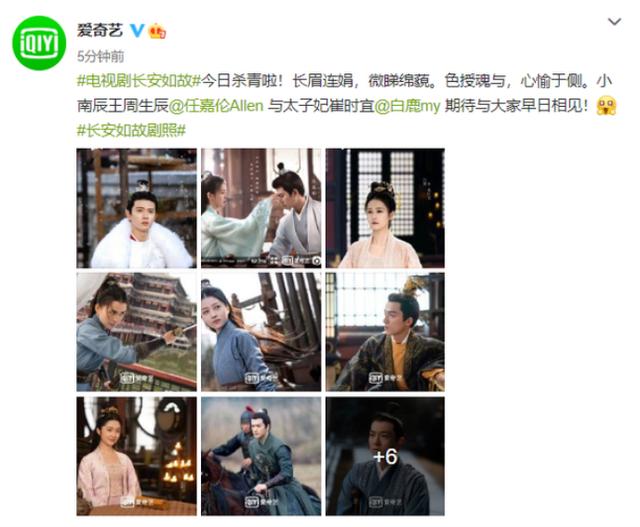
Task: Open photo of men riding horses
Action: coord(261,456)
